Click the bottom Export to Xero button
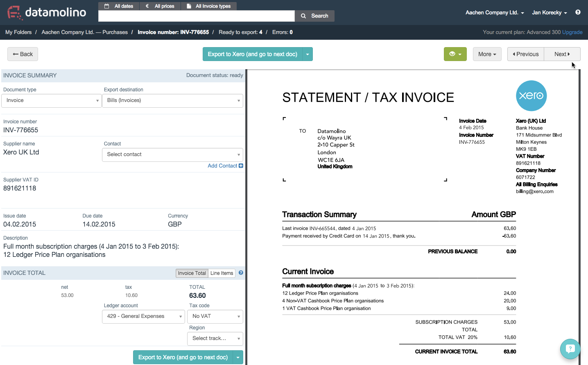This screenshot has height=365, width=588. [x=183, y=357]
